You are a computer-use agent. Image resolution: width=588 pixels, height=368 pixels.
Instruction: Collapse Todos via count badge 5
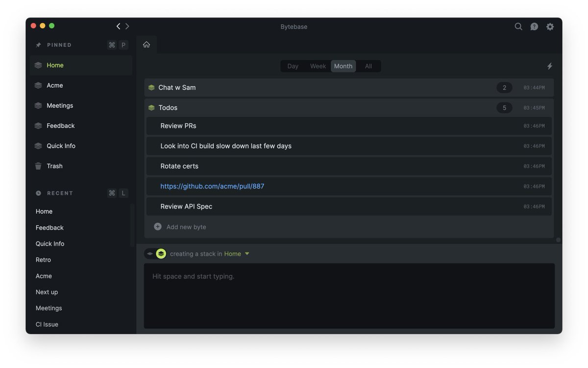coord(504,107)
